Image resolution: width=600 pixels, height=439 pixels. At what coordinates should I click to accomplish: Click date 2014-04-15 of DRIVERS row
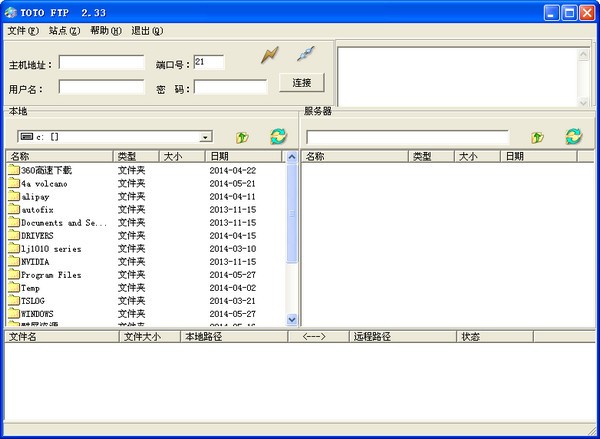[x=233, y=235]
